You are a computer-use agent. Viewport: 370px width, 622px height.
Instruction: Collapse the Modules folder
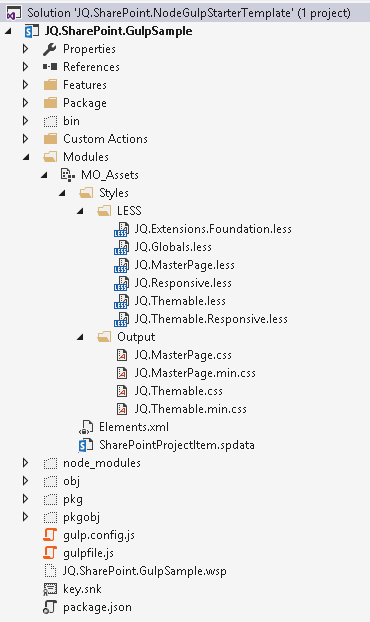point(26,157)
